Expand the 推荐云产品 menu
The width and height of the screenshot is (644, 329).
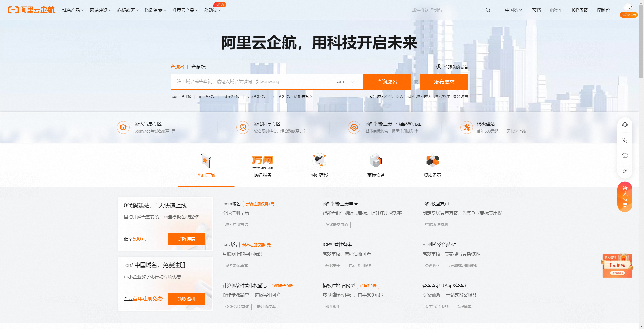coord(185,10)
